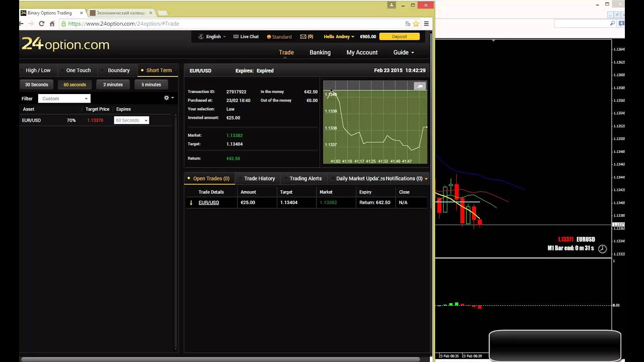The width and height of the screenshot is (644, 362).
Task: Open the Custom filter dropdown
Action: coord(64,99)
